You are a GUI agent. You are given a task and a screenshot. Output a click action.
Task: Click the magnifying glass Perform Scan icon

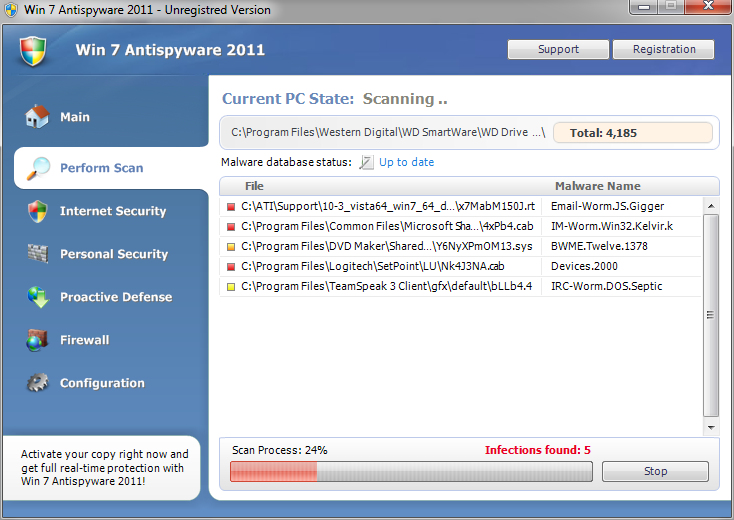pyautogui.click(x=38, y=168)
